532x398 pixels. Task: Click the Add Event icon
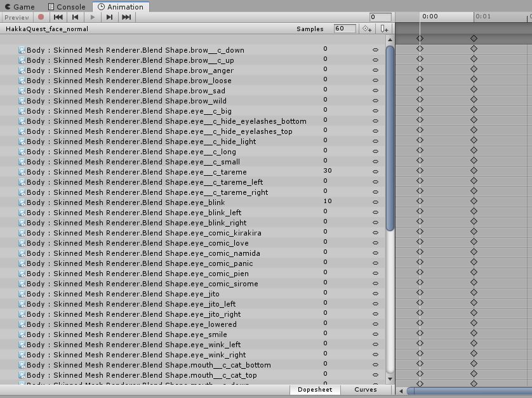383,29
